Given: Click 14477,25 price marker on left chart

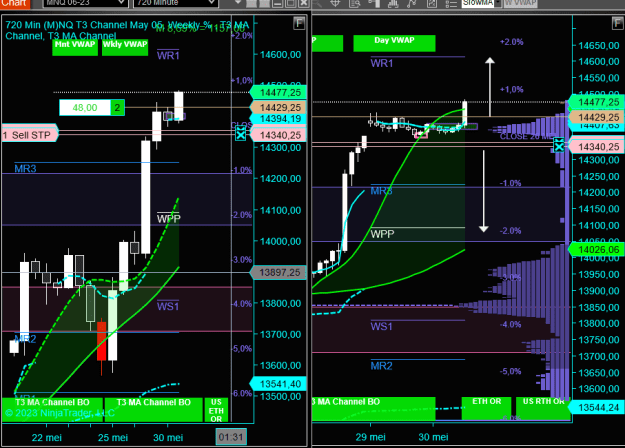Looking at the screenshot, I should tap(278, 92).
